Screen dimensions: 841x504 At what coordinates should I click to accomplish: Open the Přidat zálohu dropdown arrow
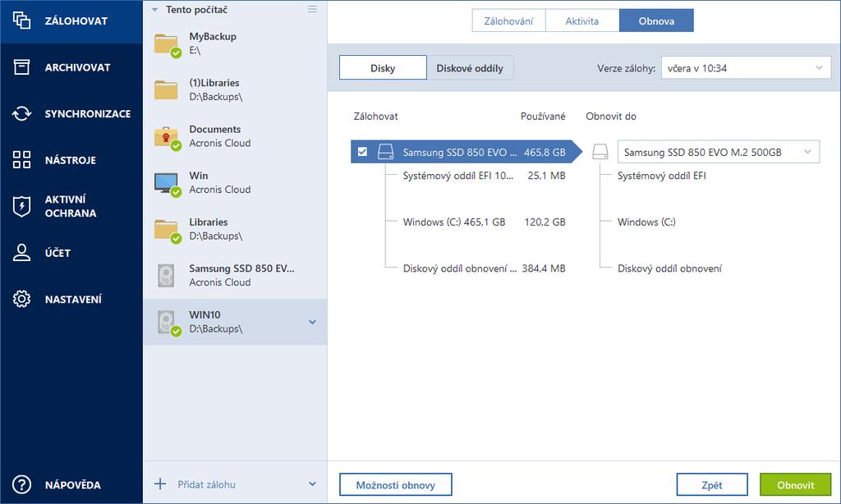pos(312,483)
